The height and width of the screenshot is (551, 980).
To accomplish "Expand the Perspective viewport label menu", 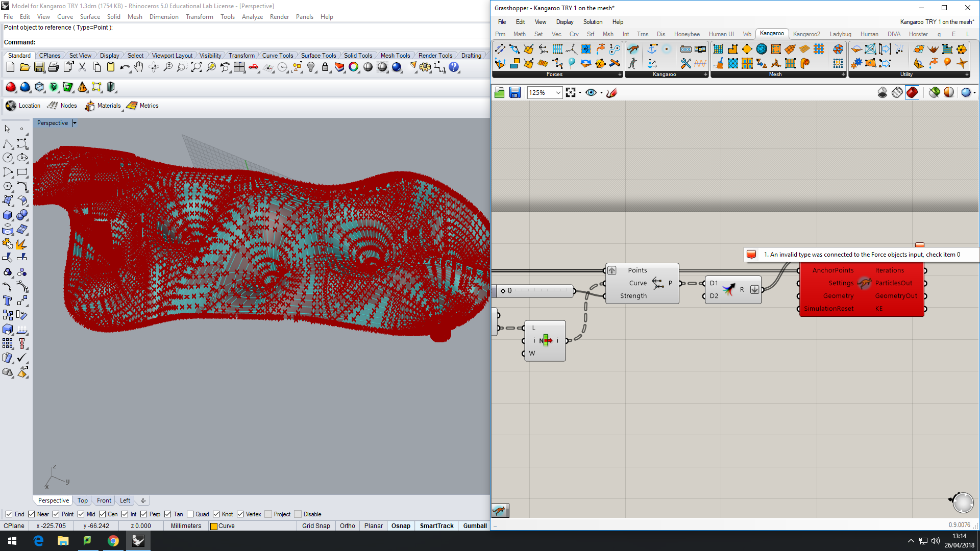I will point(76,122).
